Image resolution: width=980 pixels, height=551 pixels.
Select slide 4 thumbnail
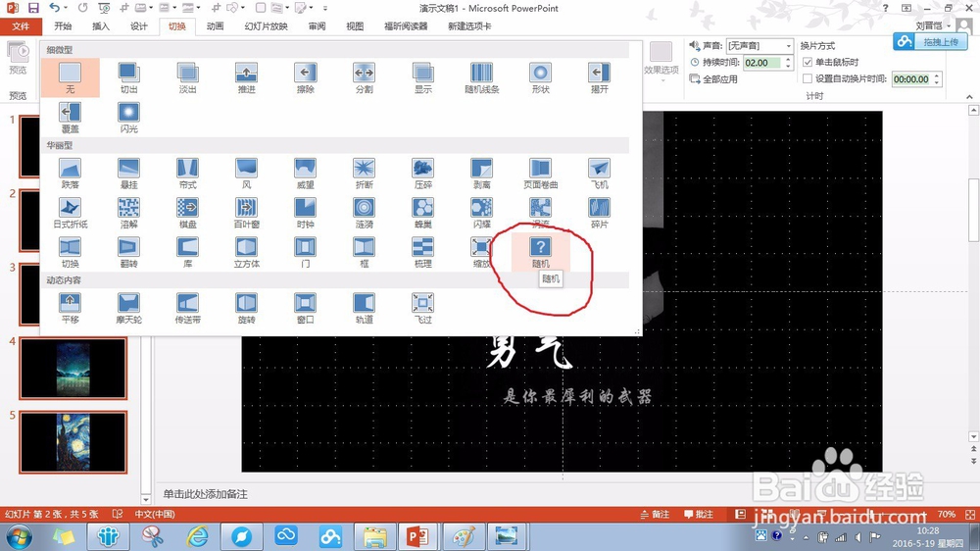pos(73,369)
